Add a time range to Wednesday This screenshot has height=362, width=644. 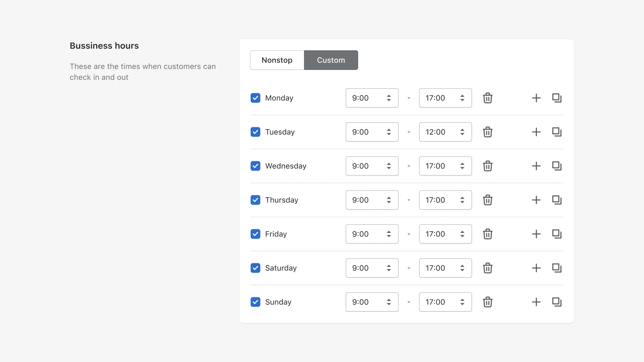click(x=536, y=166)
